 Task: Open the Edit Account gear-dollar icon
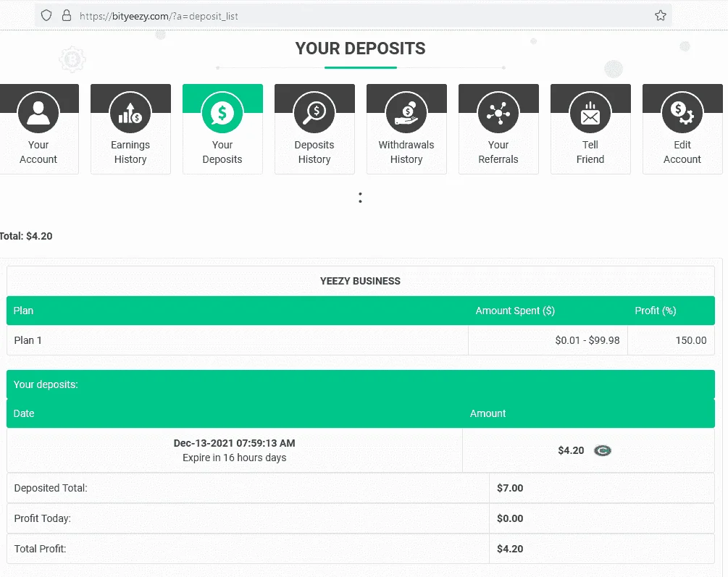tap(682, 113)
